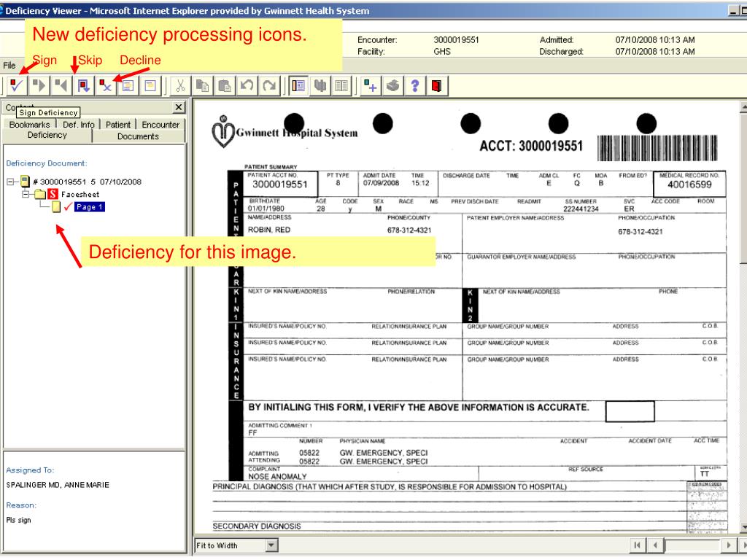Open the Def. Info tab
The width and height of the screenshot is (747, 560).
tap(79, 124)
